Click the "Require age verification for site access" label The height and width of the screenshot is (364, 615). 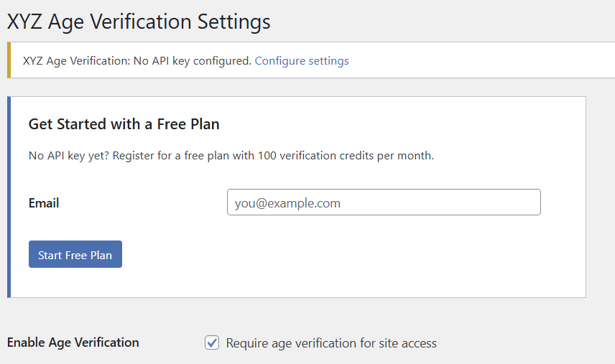click(x=331, y=343)
